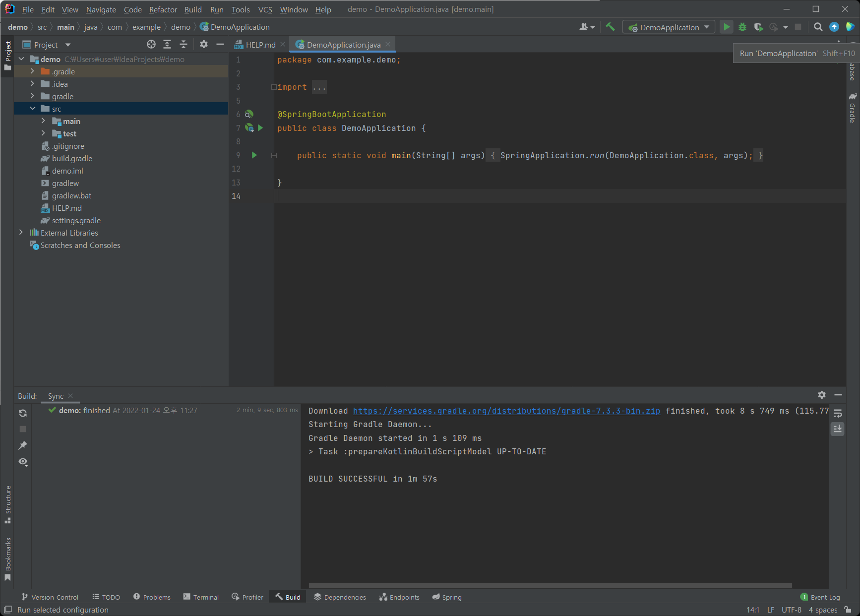The image size is (860, 616).
Task: Click the IDE update arrow icon
Action: 834,27
